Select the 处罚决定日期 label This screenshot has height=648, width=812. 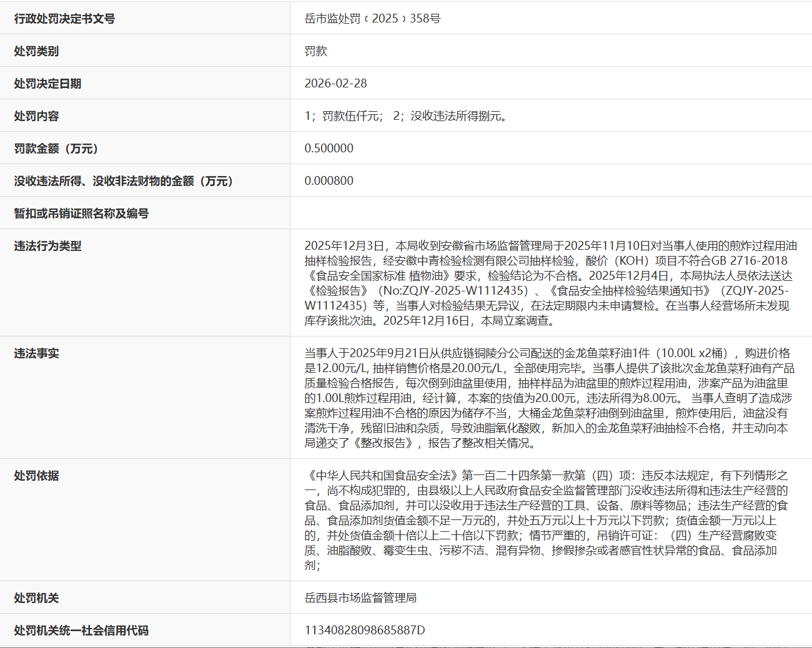[47, 84]
